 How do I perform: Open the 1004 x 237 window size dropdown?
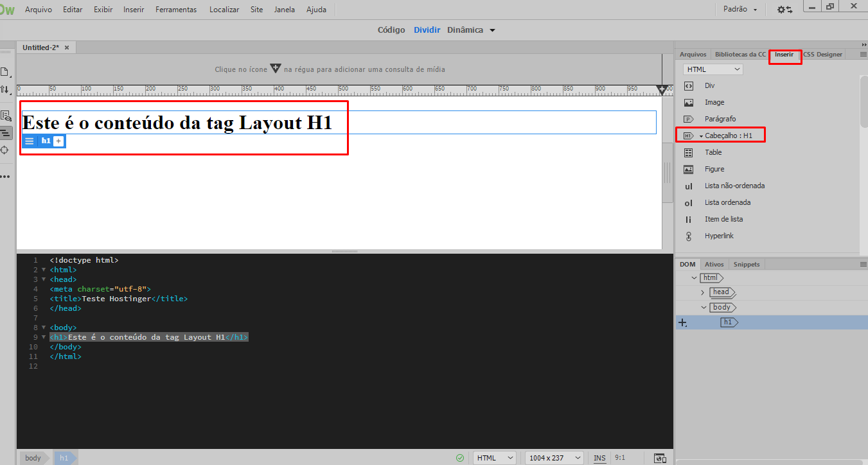coord(554,458)
